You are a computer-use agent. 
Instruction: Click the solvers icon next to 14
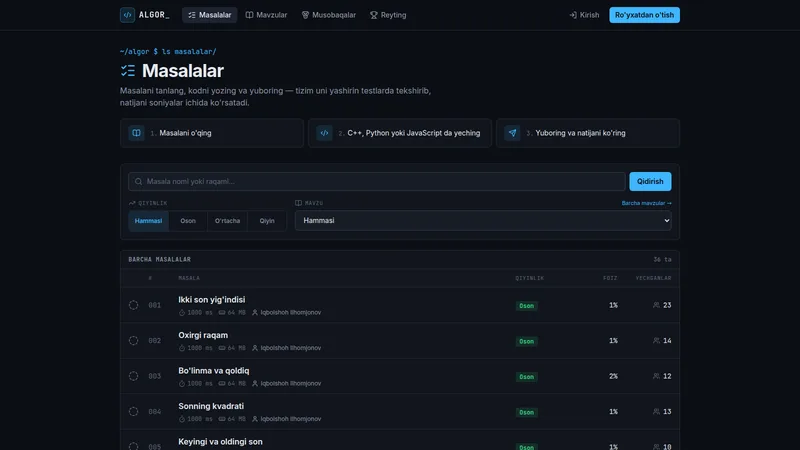coord(656,340)
